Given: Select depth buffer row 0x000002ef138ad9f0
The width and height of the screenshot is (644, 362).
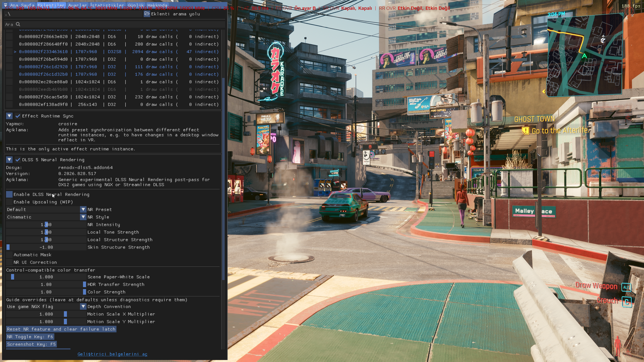Looking at the screenshot, I should [119, 104].
